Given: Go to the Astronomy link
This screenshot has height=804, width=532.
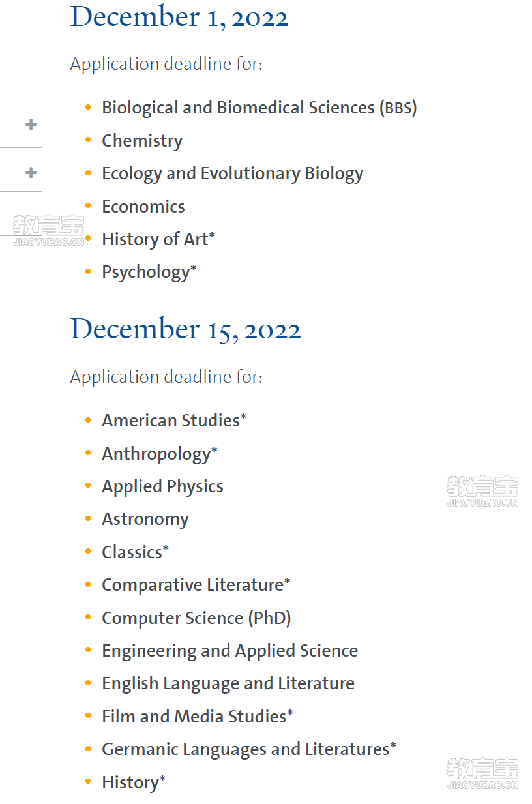Looking at the screenshot, I should tap(145, 519).
